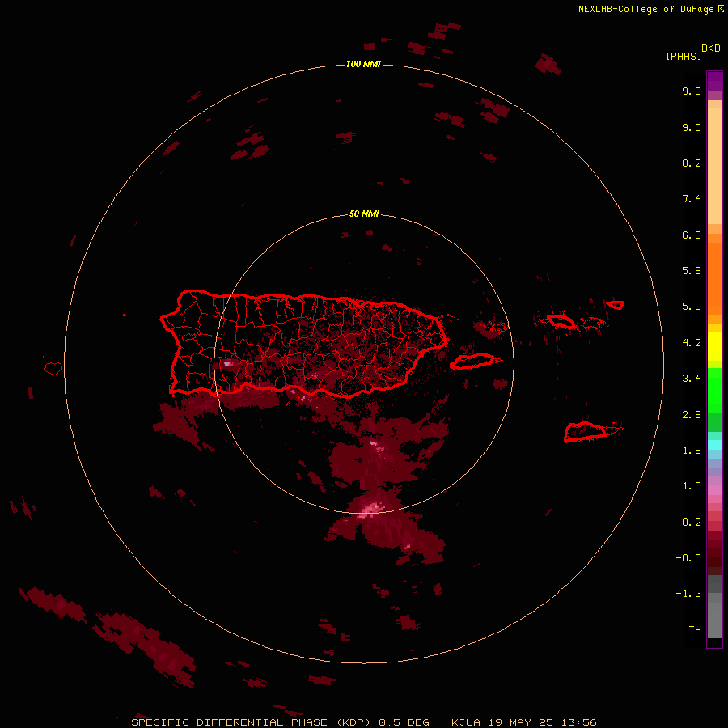
Task: Click the cyan band of the color scale
Action: [714, 445]
